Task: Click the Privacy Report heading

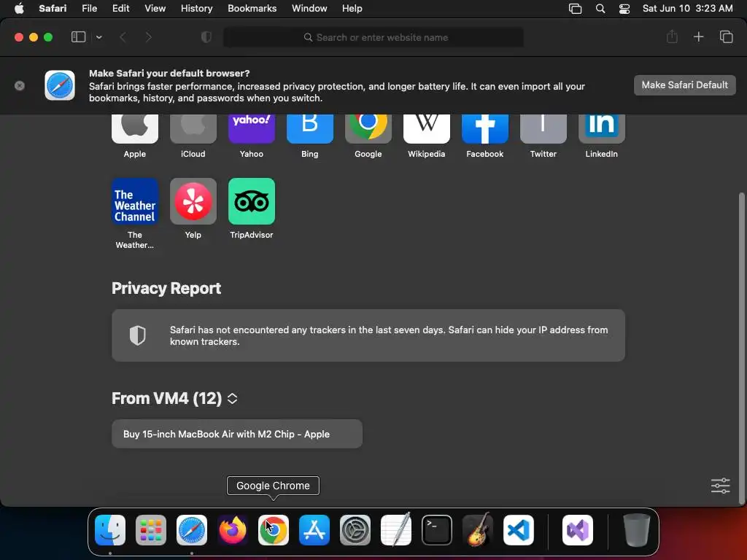Action: (166, 288)
